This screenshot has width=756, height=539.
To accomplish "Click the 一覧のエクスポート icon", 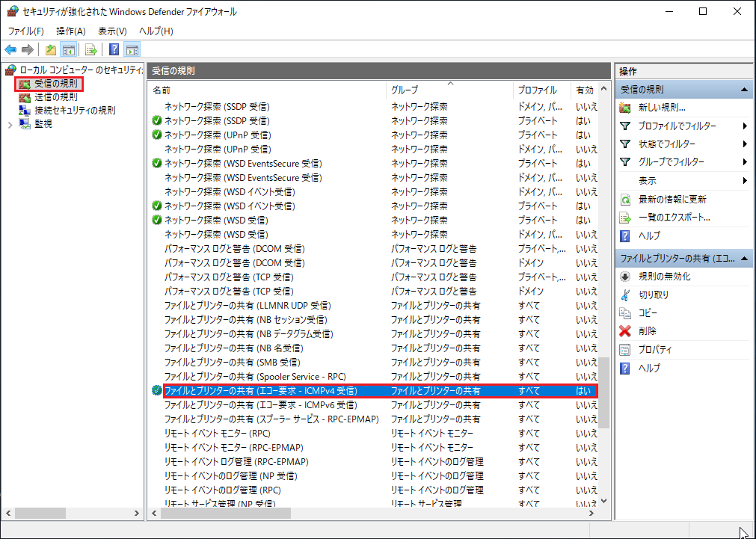I will [625, 218].
